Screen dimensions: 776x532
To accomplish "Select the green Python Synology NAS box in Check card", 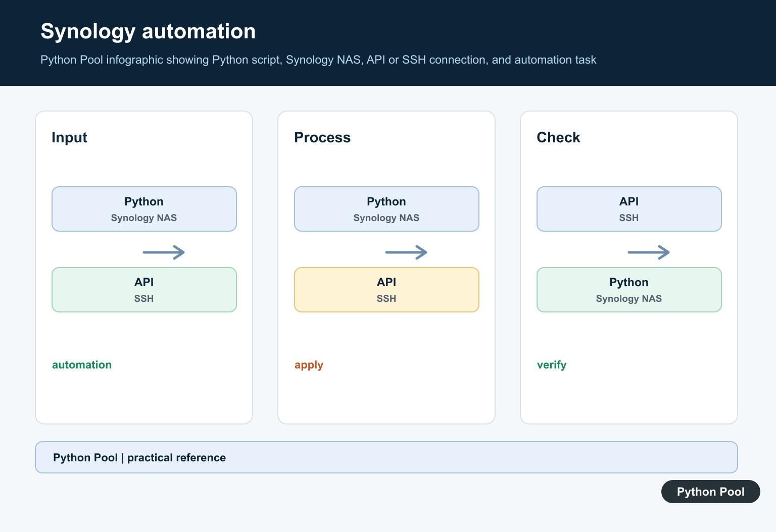I will tap(629, 290).
